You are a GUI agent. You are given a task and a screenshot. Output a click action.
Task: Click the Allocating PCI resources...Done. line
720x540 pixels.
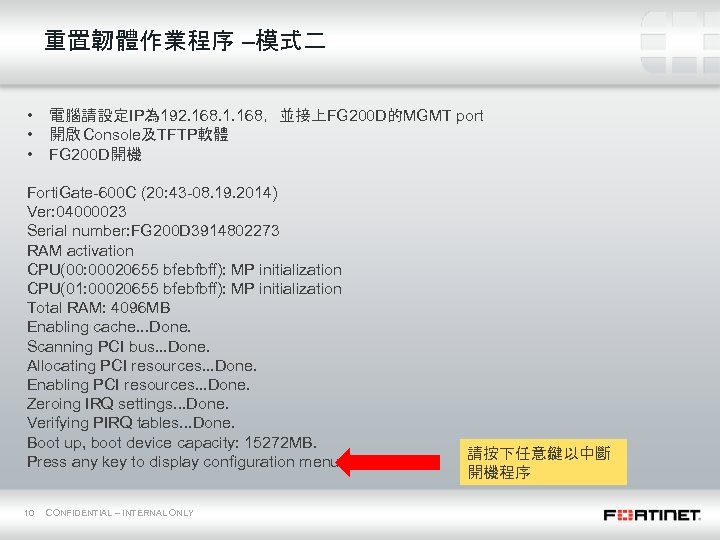point(141,366)
